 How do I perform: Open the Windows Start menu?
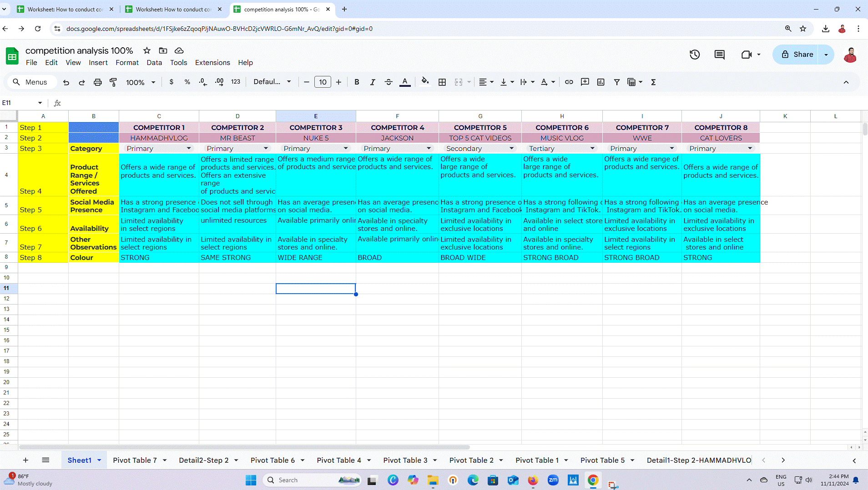pos(251,480)
